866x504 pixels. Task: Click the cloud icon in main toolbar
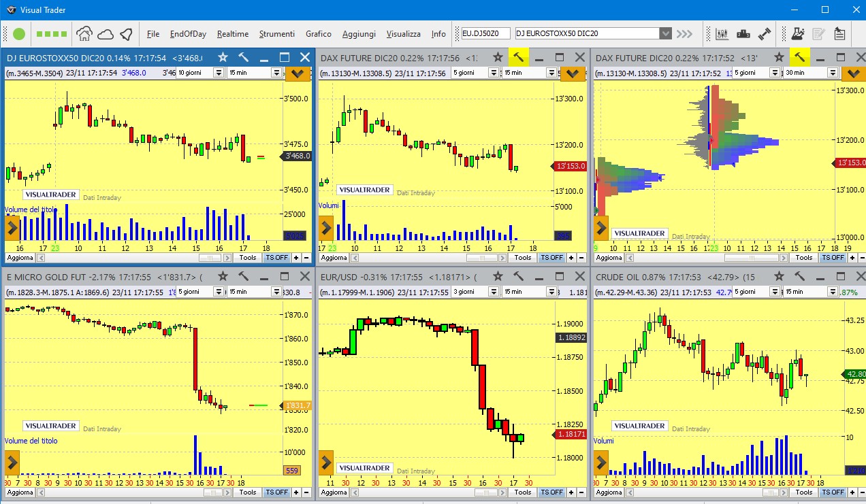pos(106,34)
